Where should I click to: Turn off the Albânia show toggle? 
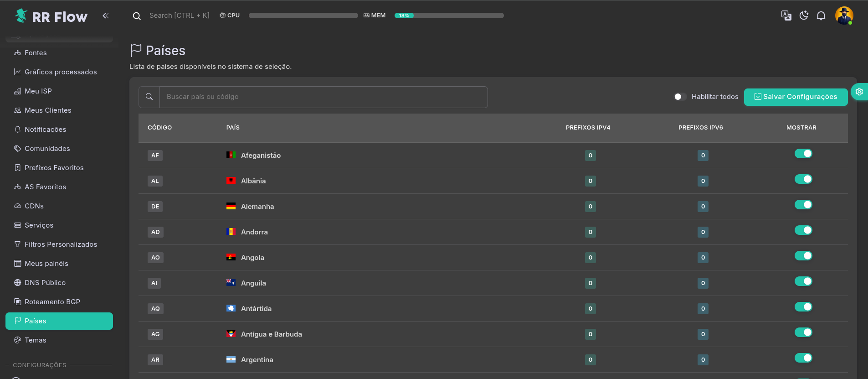coord(803,179)
